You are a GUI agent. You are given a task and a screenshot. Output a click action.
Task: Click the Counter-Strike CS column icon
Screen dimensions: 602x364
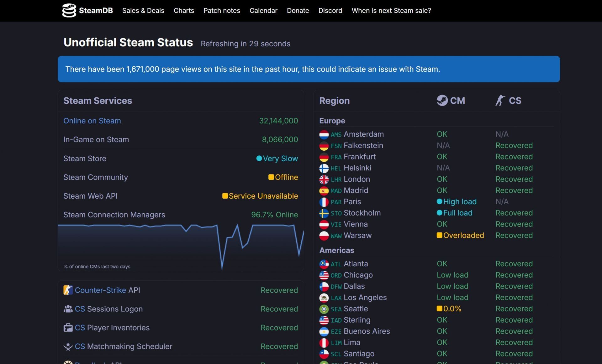tap(500, 101)
